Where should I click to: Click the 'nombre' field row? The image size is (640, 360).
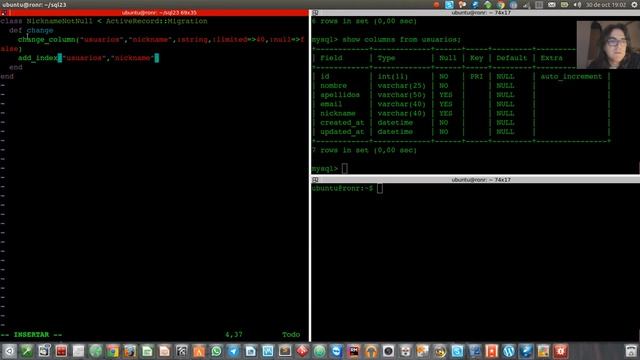pyautogui.click(x=460, y=86)
